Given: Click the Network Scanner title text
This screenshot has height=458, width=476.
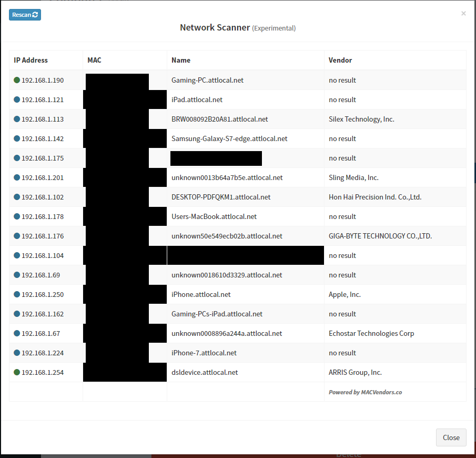Looking at the screenshot, I should (215, 27).
